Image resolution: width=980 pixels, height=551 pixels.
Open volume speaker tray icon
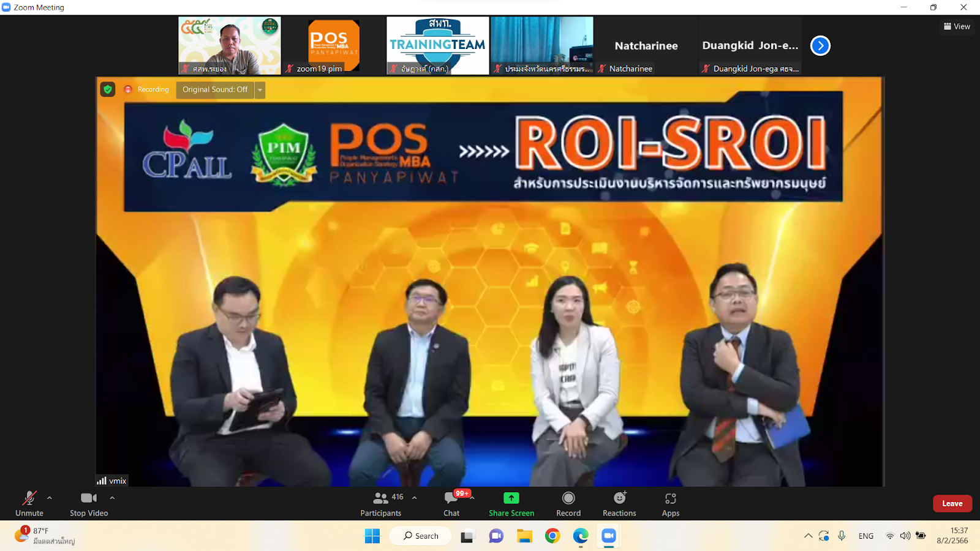click(905, 536)
